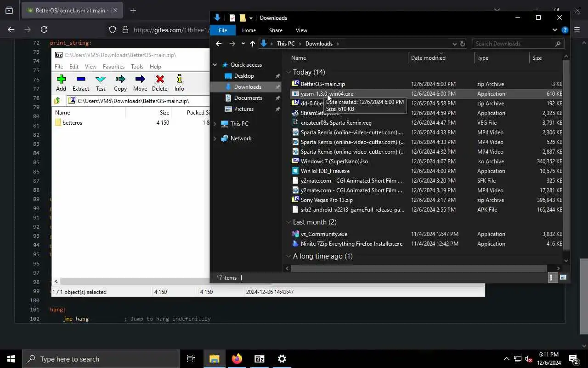Open Explorer help question mark icon
Screen dimensions: 588x368
click(x=565, y=30)
